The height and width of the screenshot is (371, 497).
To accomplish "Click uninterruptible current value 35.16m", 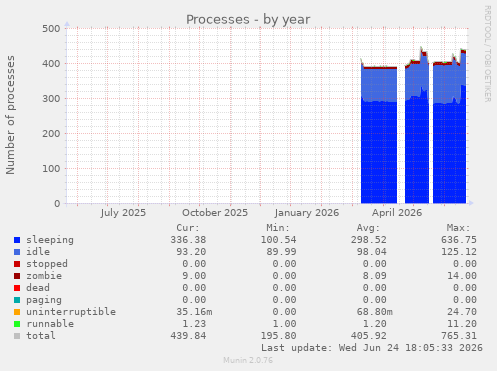I will click(194, 312).
